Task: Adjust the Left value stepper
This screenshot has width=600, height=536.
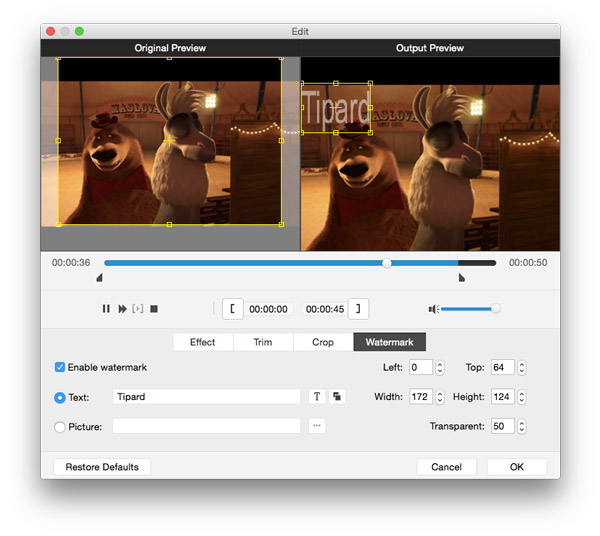Action: tap(440, 368)
